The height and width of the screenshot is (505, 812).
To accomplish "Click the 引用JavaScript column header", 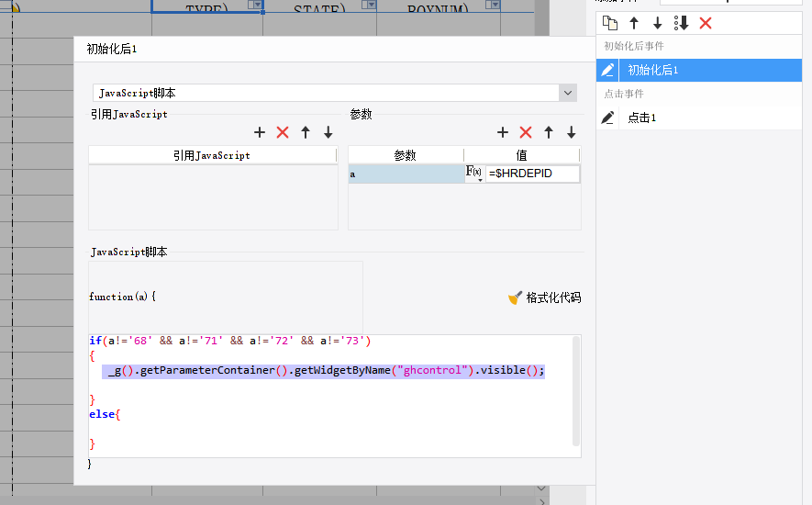I will (x=212, y=155).
